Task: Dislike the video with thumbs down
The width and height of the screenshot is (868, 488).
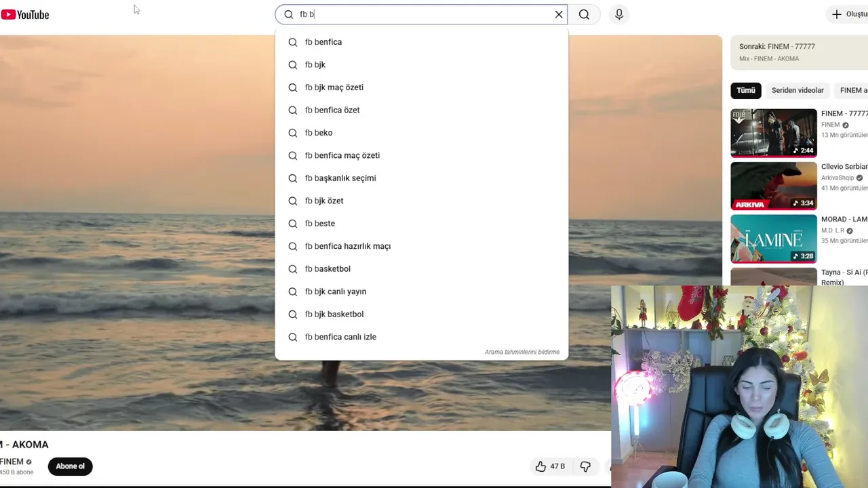Action: pyautogui.click(x=585, y=466)
